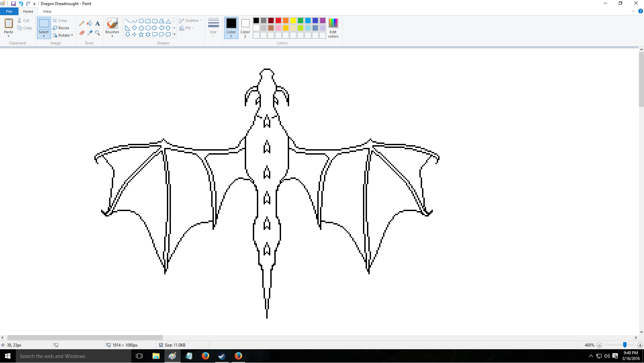Click the zoom in plus button
The width and height of the screenshot is (644, 363).
click(x=640, y=345)
